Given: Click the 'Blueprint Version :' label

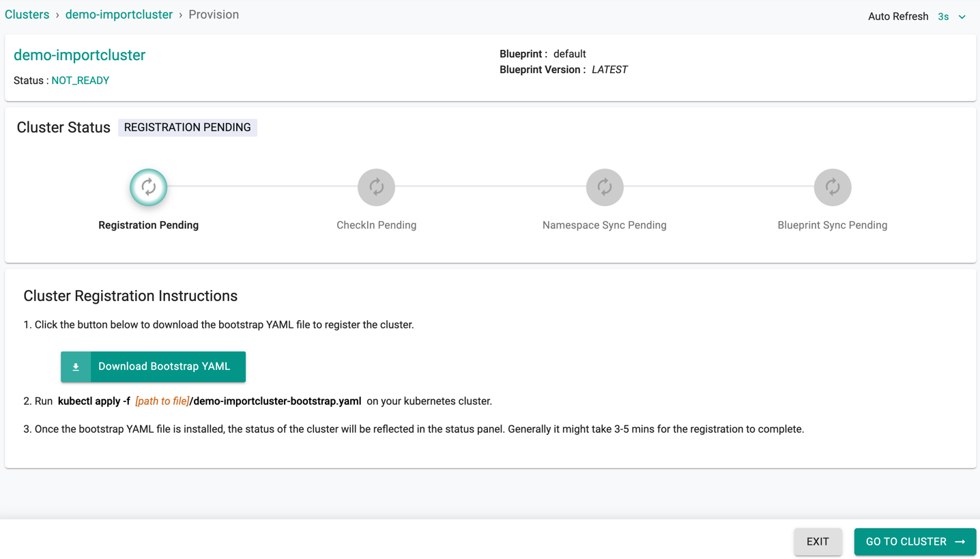Looking at the screenshot, I should (x=543, y=70).
